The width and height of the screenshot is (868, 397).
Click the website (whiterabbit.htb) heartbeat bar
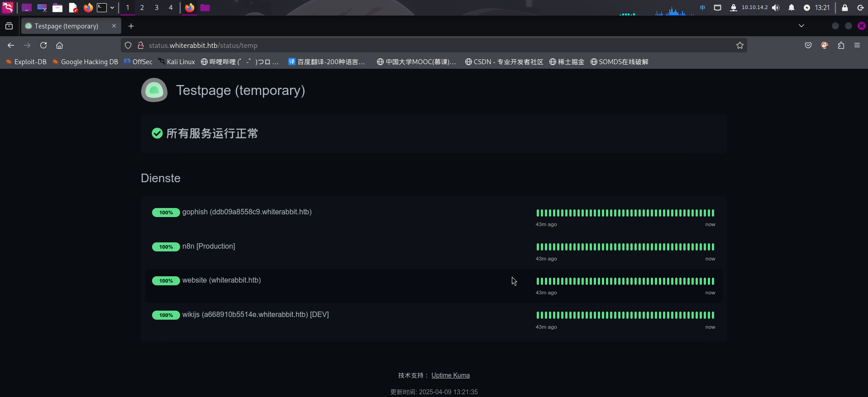tap(625, 281)
